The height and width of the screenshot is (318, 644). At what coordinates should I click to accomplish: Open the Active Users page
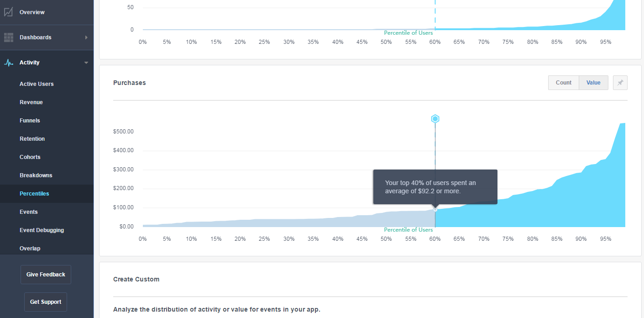click(37, 84)
